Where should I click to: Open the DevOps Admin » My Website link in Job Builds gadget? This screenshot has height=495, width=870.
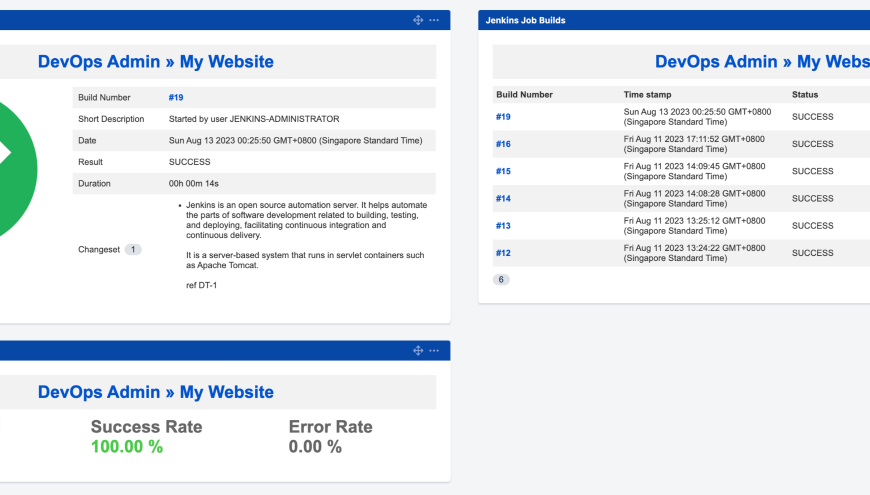762,62
